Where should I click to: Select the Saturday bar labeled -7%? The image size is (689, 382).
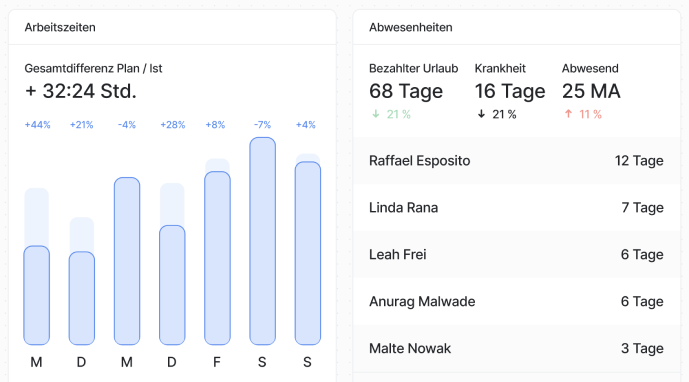coord(263,241)
